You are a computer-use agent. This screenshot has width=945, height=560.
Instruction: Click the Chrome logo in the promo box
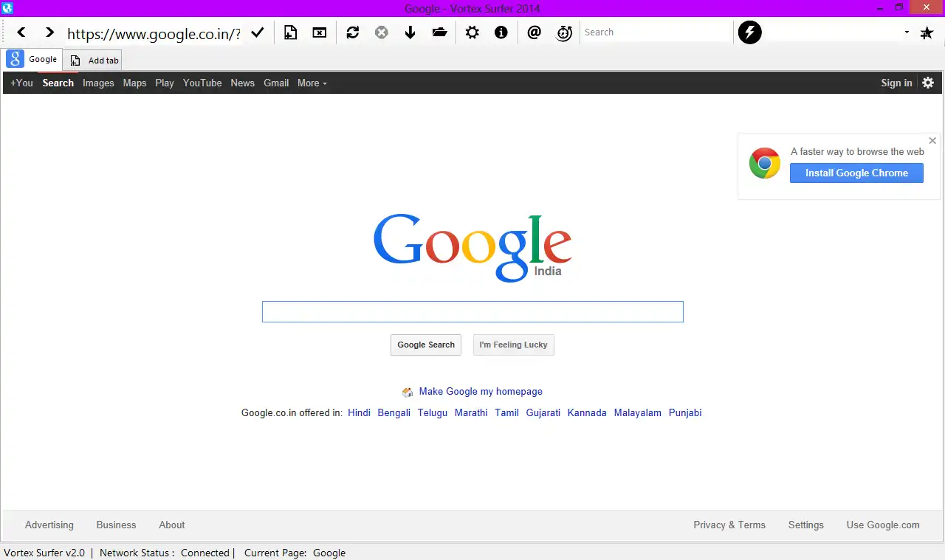[765, 163]
